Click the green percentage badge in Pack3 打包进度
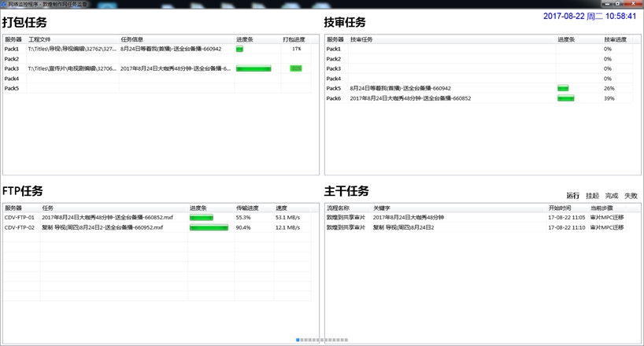 pyautogui.click(x=296, y=68)
